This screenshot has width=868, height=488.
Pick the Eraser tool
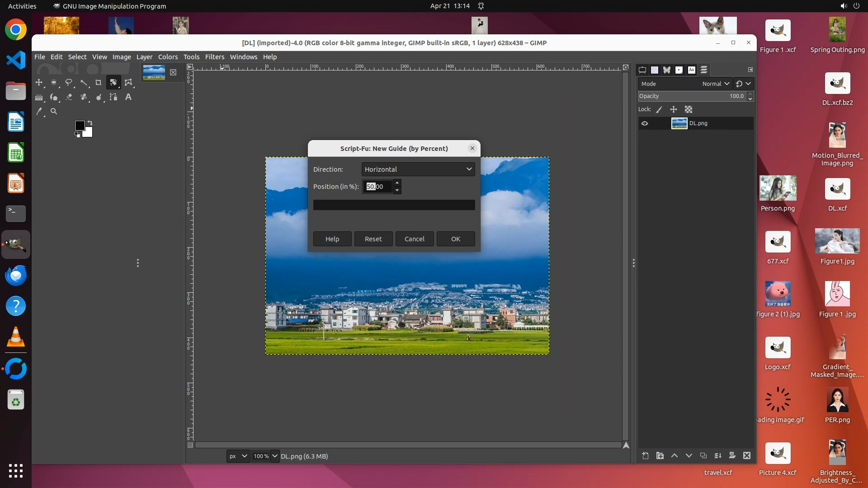pyautogui.click(x=69, y=97)
